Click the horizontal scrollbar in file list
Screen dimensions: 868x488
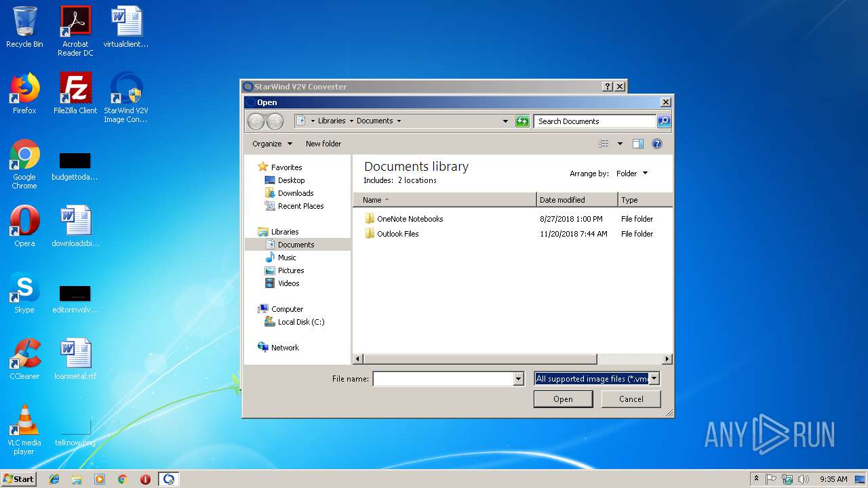[480, 359]
